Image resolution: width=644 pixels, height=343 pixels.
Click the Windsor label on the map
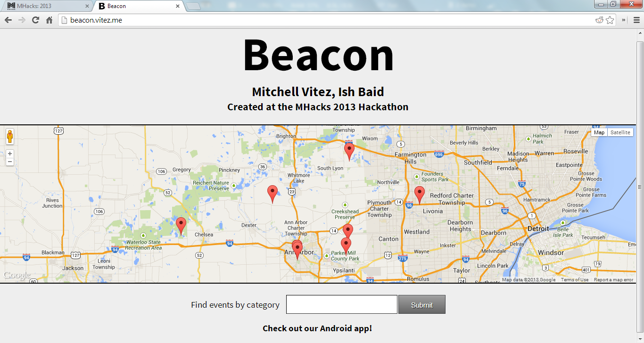pyautogui.click(x=551, y=253)
